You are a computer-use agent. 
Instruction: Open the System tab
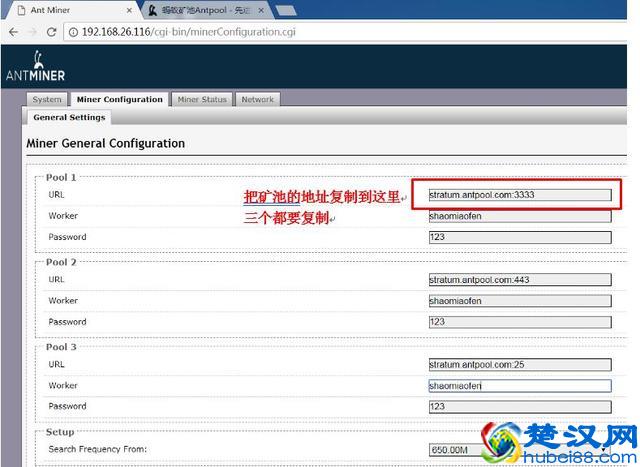(47, 100)
